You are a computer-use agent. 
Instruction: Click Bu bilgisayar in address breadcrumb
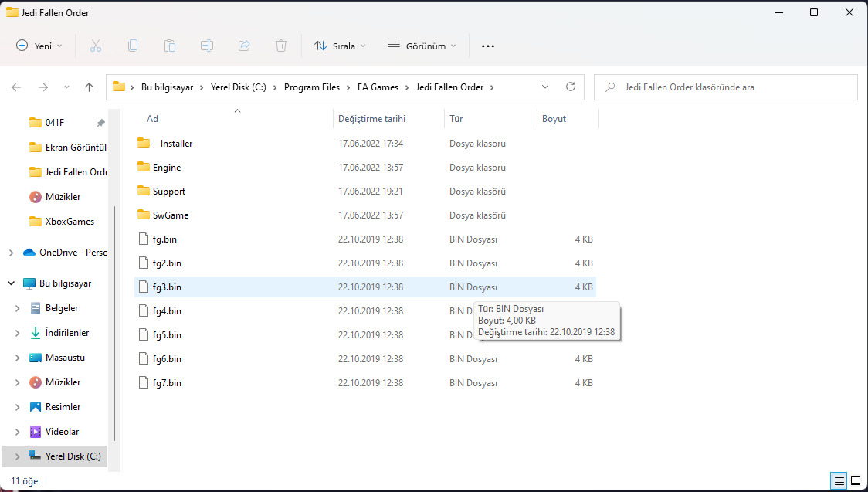[x=167, y=87]
